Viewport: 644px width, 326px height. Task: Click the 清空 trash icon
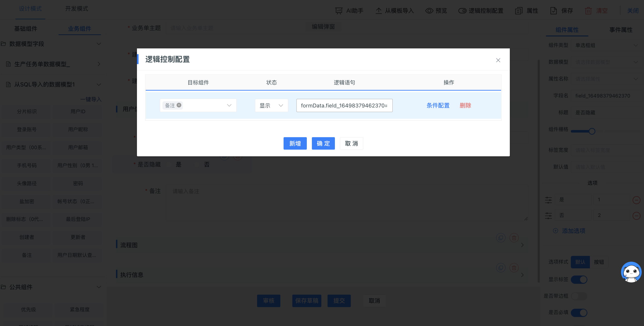(588, 11)
